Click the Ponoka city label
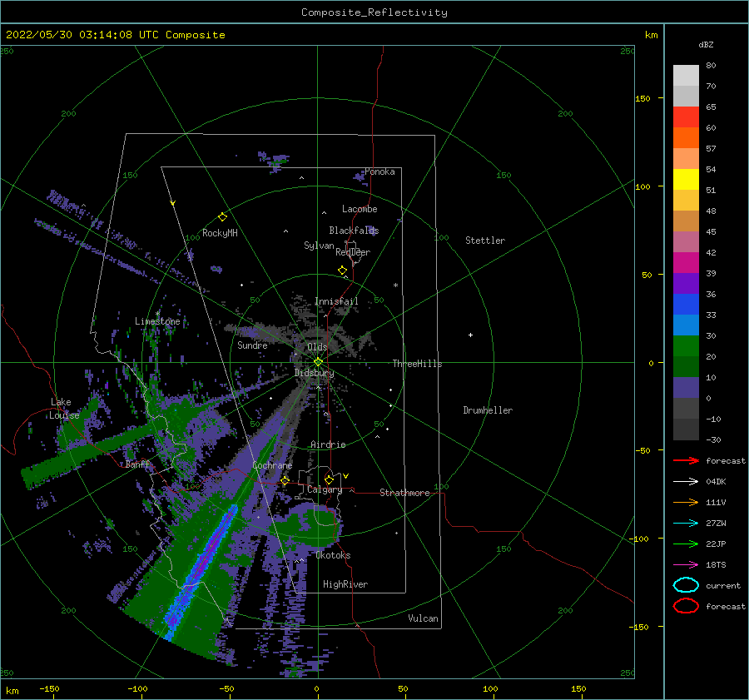Image resolution: width=749 pixels, height=700 pixels. 379,171
